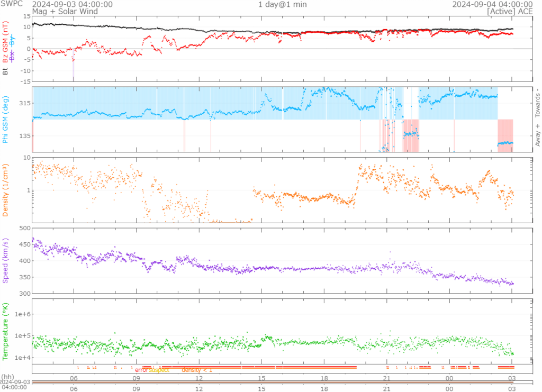Screen dimensions: 542x392
Task: Open the [Active] ACE source selector
Action: [x=510, y=11]
